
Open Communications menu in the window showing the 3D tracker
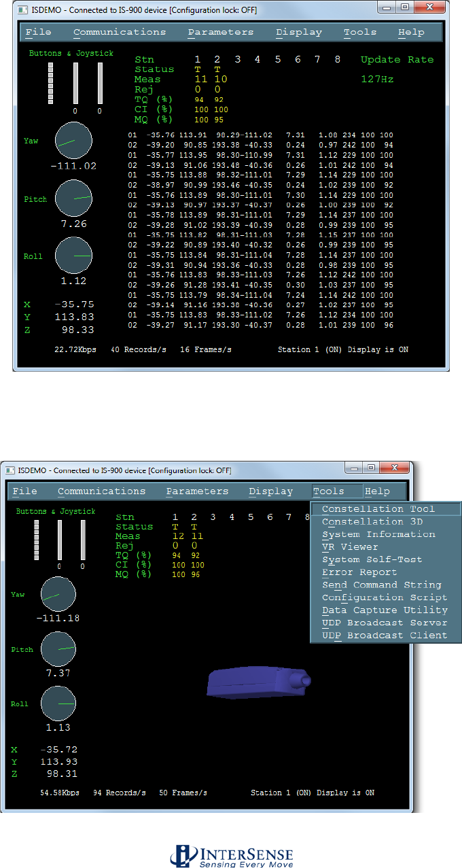tap(102, 491)
